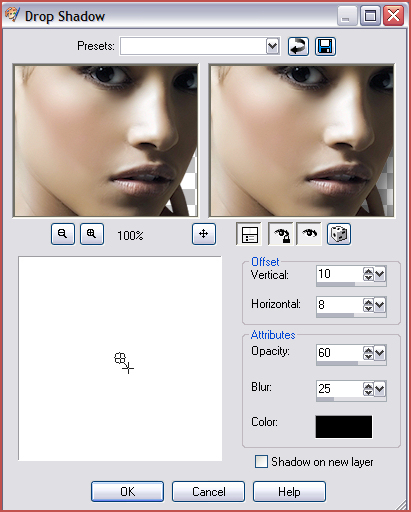The width and height of the screenshot is (411, 512).
Task: Toggle the Show/Hide Previews panel icon
Action: pos(249,234)
